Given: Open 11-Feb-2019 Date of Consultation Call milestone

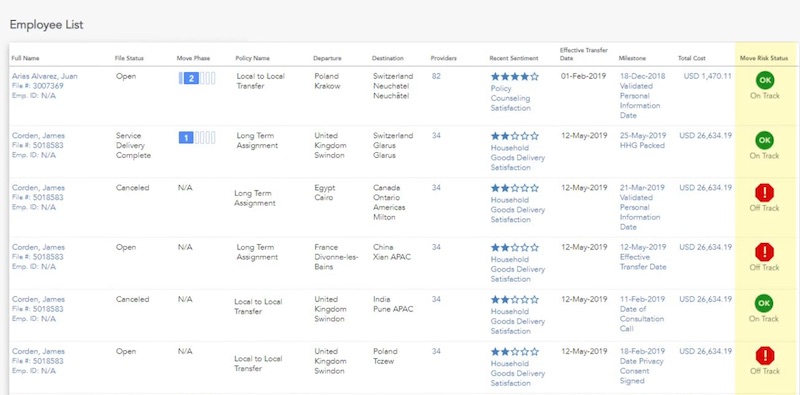Looking at the screenshot, I should 642,314.
